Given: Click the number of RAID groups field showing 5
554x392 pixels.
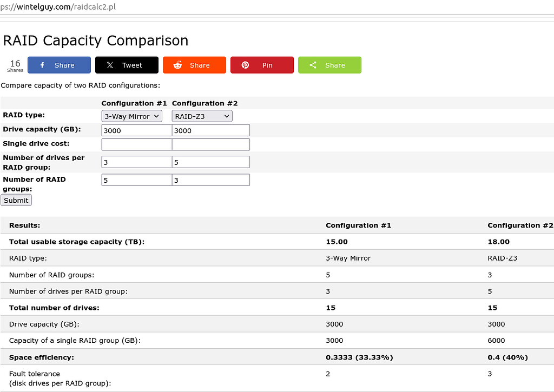Looking at the screenshot, I should pos(136,180).
